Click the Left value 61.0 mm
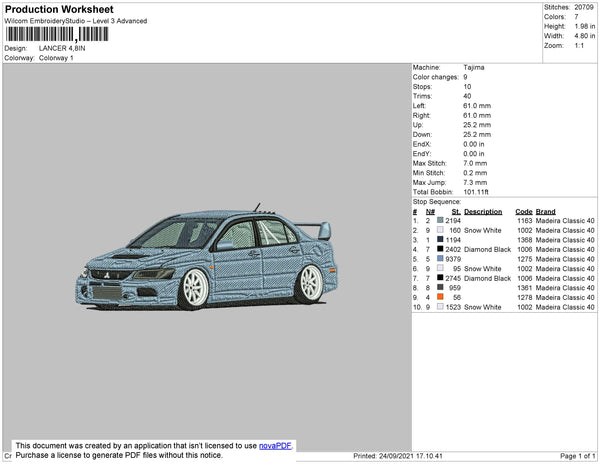This screenshot has width=600, height=464. [x=477, y=106]
